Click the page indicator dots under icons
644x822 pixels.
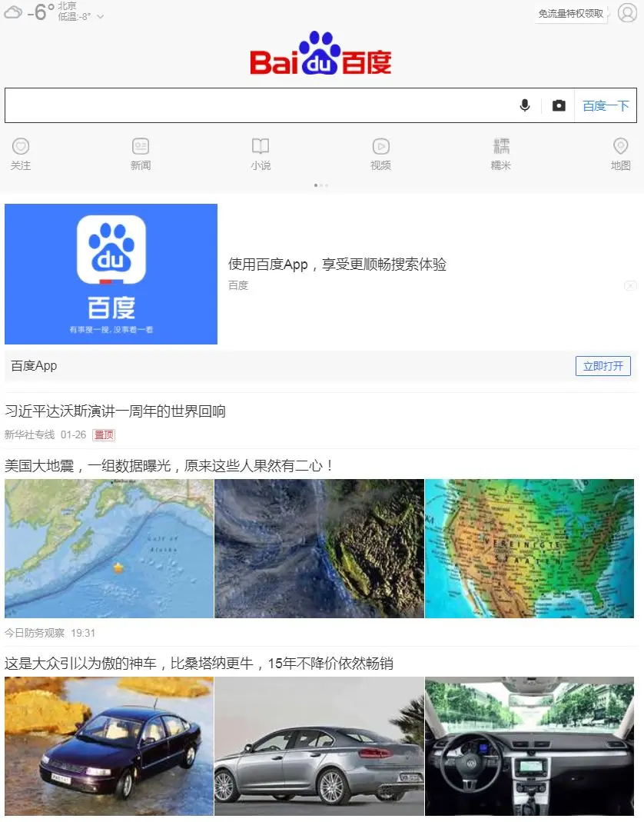point(321,185)
